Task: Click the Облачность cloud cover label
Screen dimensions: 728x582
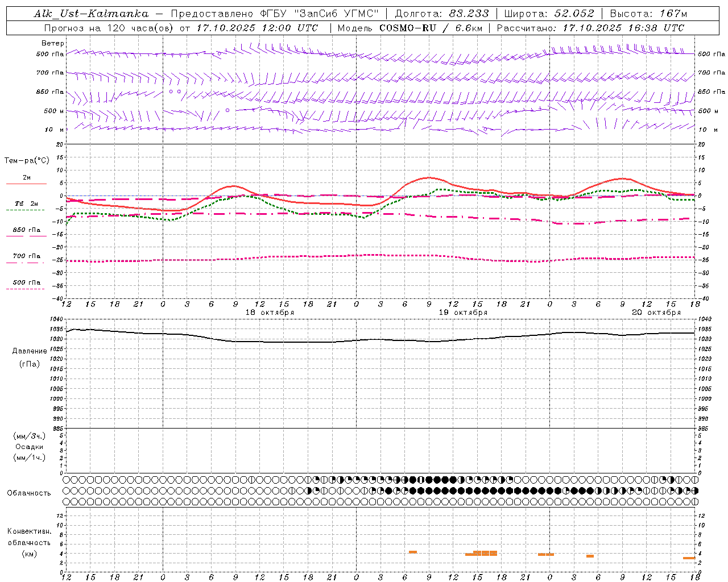Action: 29,493
